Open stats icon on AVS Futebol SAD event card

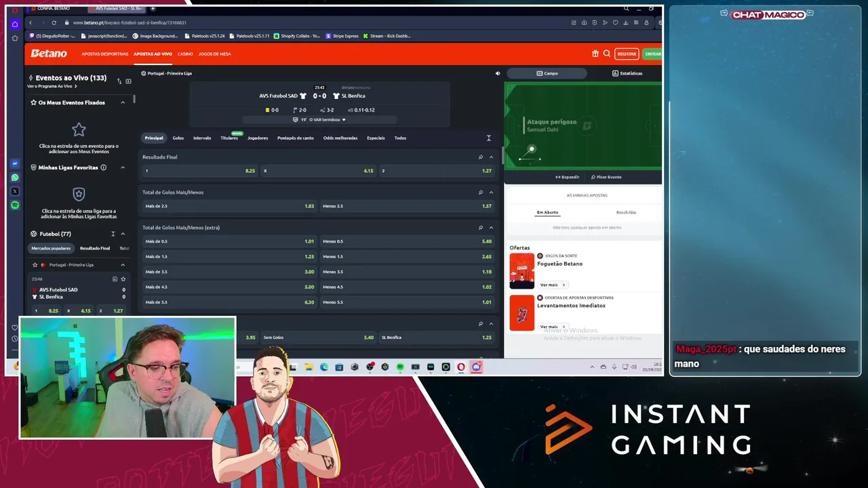tap(115, 279)
